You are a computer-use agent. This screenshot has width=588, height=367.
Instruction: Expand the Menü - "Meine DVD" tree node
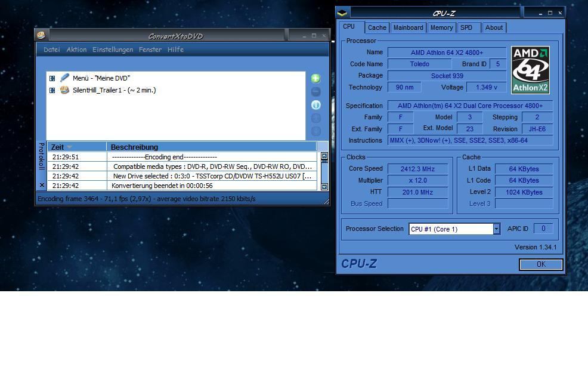pyautogui.click(x=52, y=78)
